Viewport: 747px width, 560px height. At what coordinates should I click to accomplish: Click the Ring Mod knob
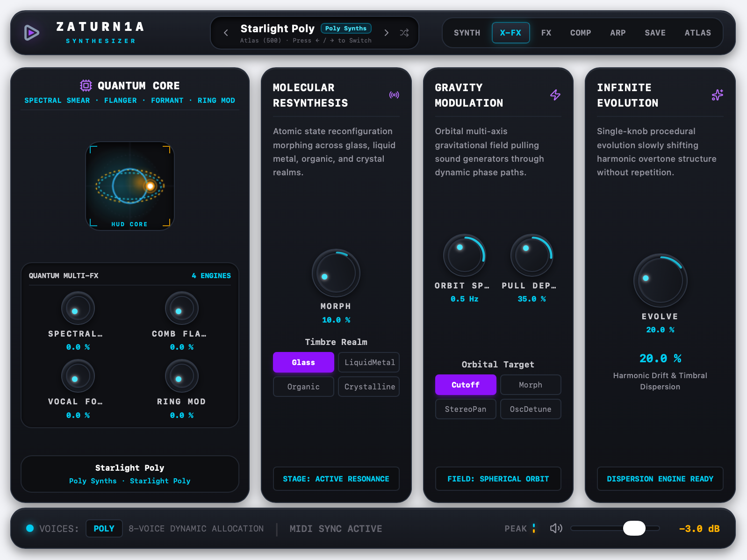click(x=182, y=376)
